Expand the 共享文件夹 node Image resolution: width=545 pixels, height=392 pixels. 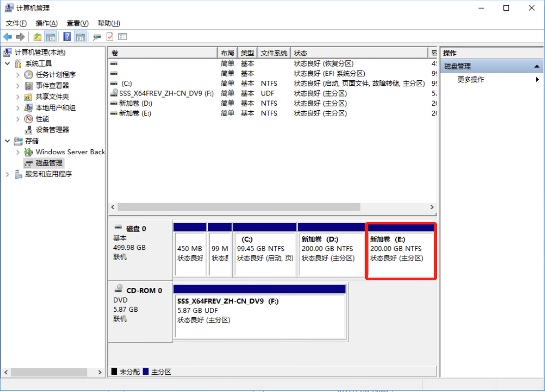[18, 97]
